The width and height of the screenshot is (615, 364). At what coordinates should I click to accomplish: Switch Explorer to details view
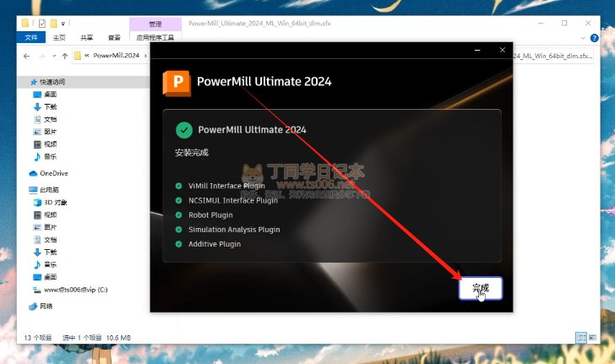coord(581,337)
